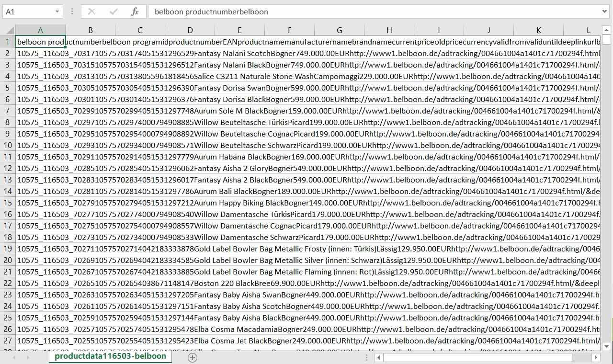The image size is (613, 364).
Task: Click horizontal scrollbar right arrow
Action: [596, 357]
